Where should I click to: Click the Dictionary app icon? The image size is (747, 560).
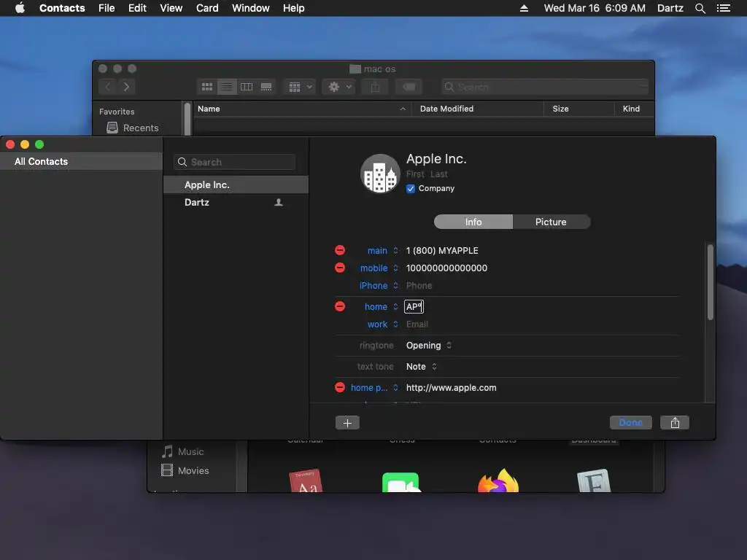(x=306, y=480)
